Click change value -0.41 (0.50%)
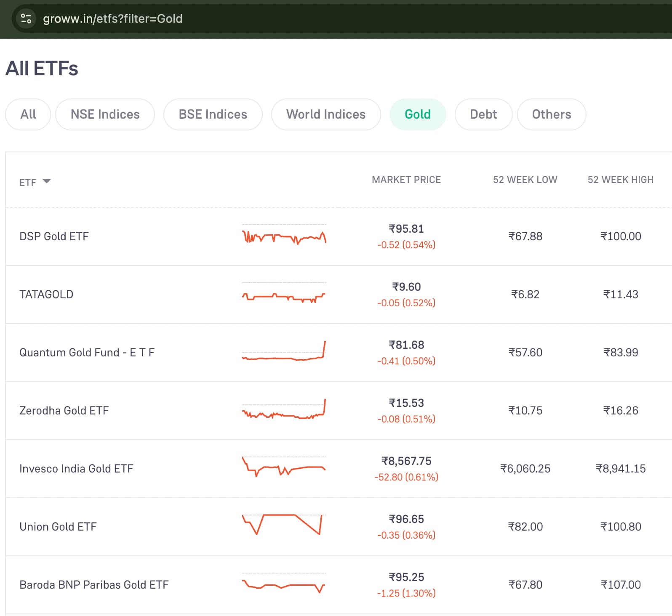Screen dimensions: 672x616 [x=406, y=361]
